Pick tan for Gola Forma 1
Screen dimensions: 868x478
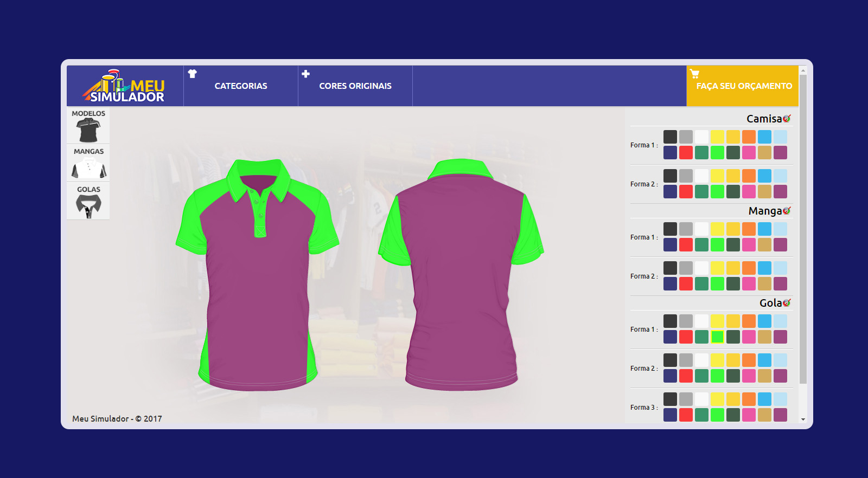[x=764, y=337]
